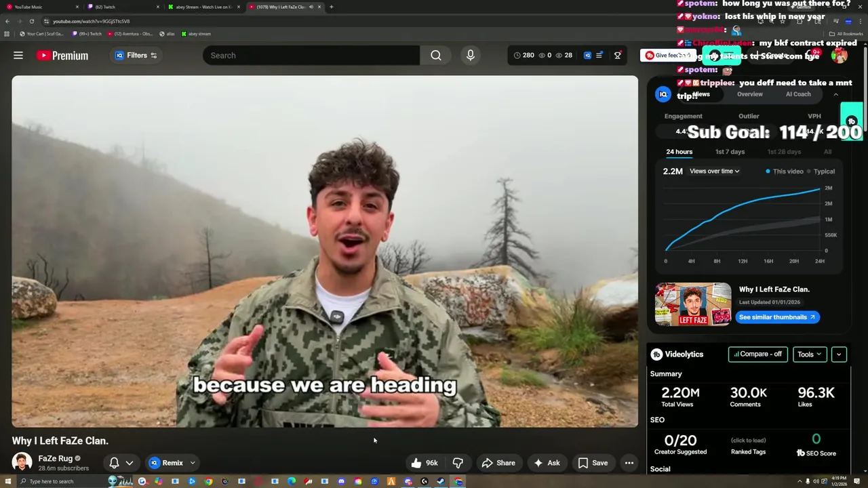Open the (99+) Twitch bookmark
The height and width of the screenshot is (488, 868).
click(87, 34)
